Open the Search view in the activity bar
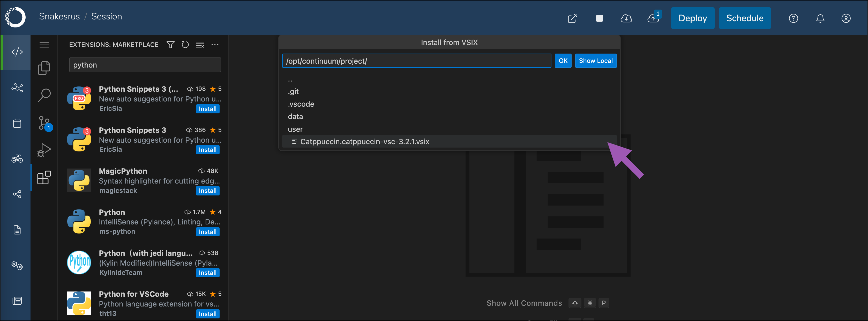 click(x=44, y=95)
